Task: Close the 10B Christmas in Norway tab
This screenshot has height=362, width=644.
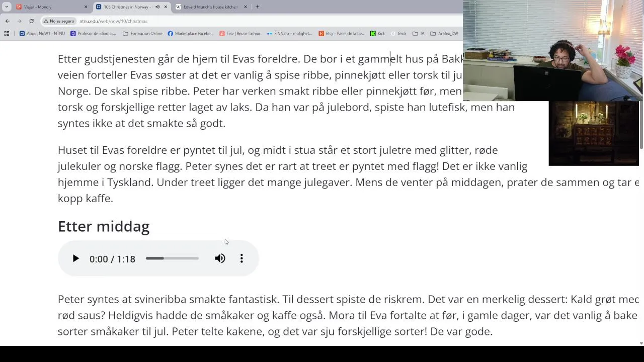Action: (x=166, y=7)
